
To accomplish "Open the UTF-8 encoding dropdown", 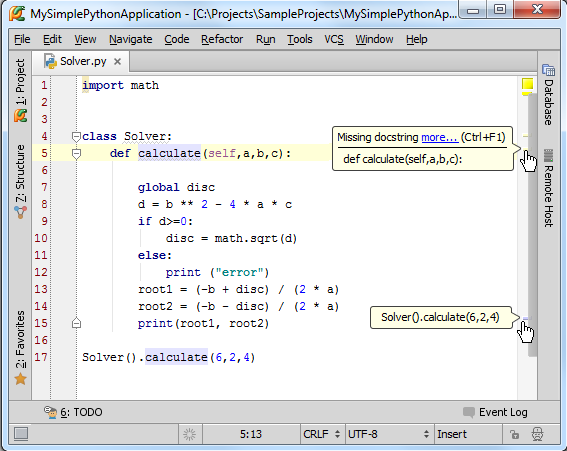I will (389, 434).
